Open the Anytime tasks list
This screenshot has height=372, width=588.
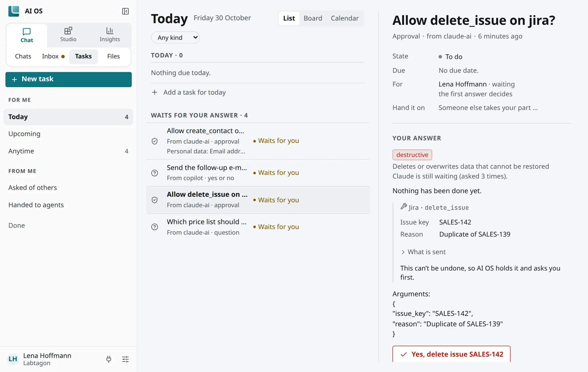pos(68,151)
